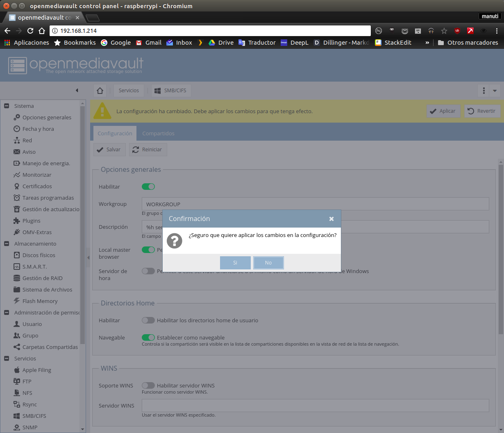Open the top-right dropdown arrow menu
Image resolution: width=504 pixels, height=433 pixels.
(x=495, y=91)
